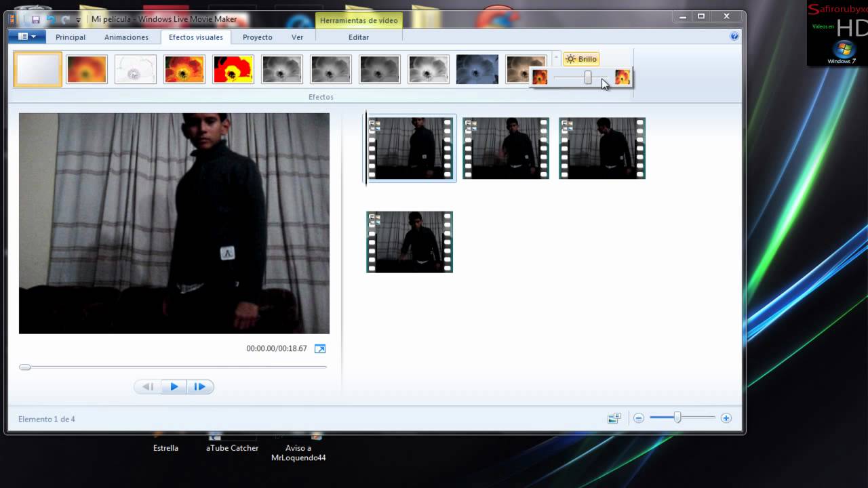Viewport: 868px width, 488px height.
Task: Click the Herramientas de vídeo contextual header
Action: 359,20
